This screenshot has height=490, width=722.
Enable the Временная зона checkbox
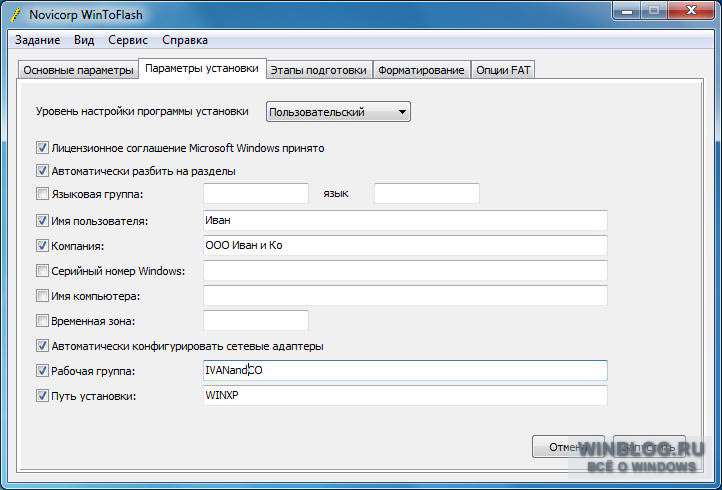pos(42,321)
